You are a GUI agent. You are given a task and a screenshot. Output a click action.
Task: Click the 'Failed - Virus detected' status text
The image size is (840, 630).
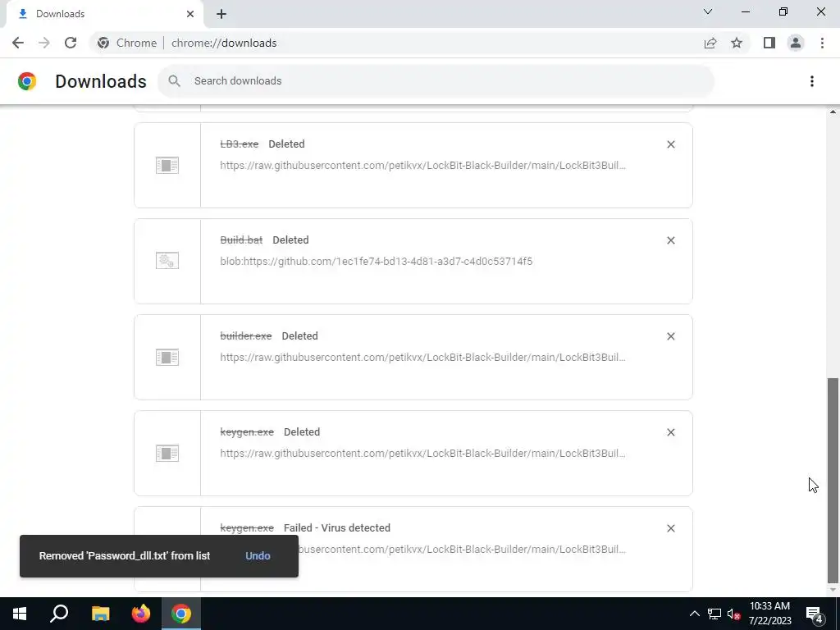tap(337, 527)
